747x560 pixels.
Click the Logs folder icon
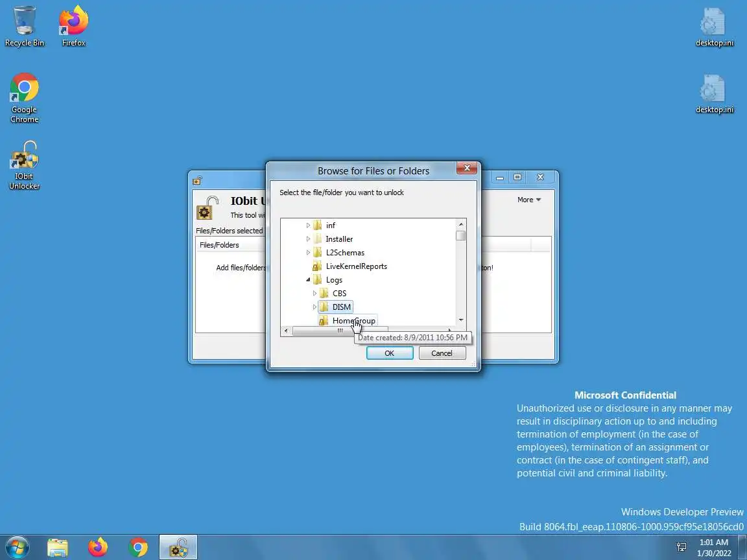318,279
